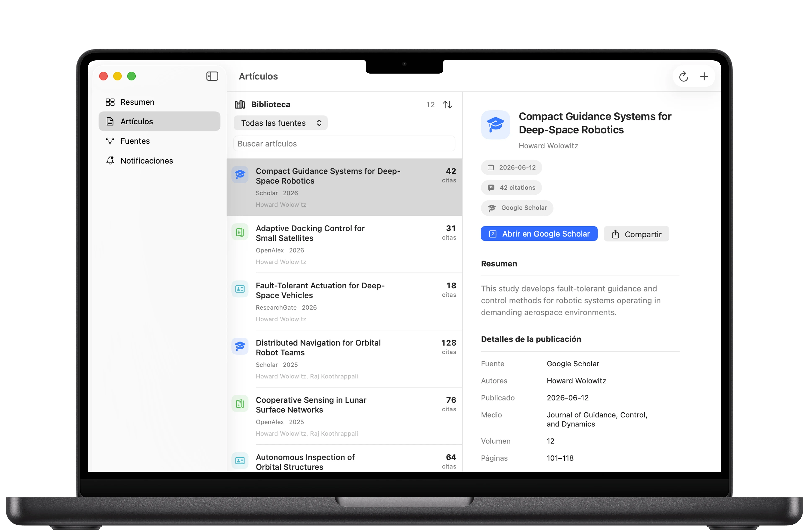Click the 101–118 pages value
This screenshot has height=532, width=809.
[x=560, y=458]
